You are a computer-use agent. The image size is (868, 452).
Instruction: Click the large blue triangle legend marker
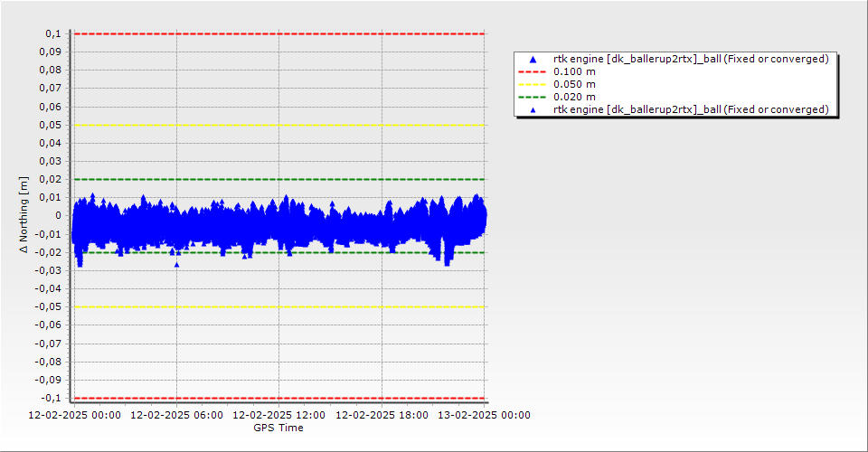click(533, 59)
